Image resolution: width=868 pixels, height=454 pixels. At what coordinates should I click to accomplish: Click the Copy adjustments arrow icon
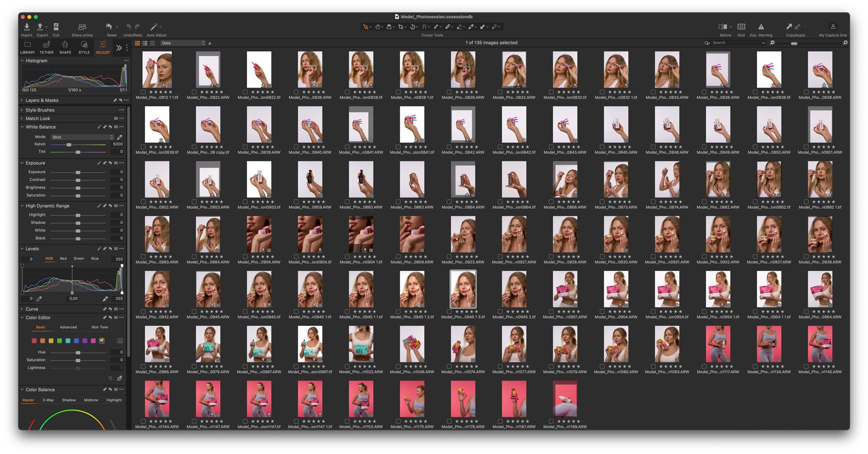[789, 27]
